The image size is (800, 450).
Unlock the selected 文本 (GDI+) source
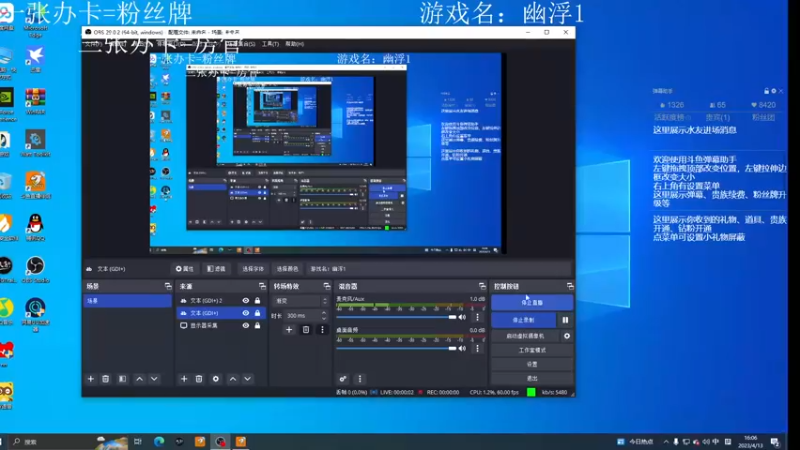(257, 313)
